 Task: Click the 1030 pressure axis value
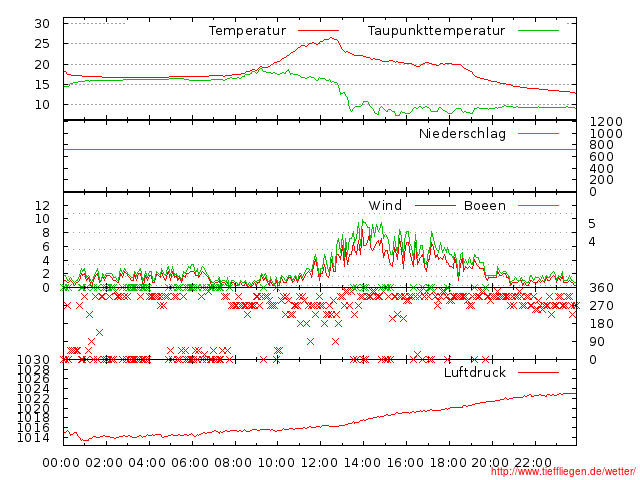(33, 360)
